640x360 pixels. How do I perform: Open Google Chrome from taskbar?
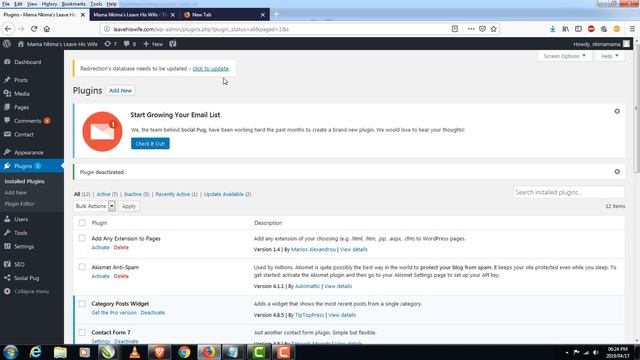tap(184, 352)
